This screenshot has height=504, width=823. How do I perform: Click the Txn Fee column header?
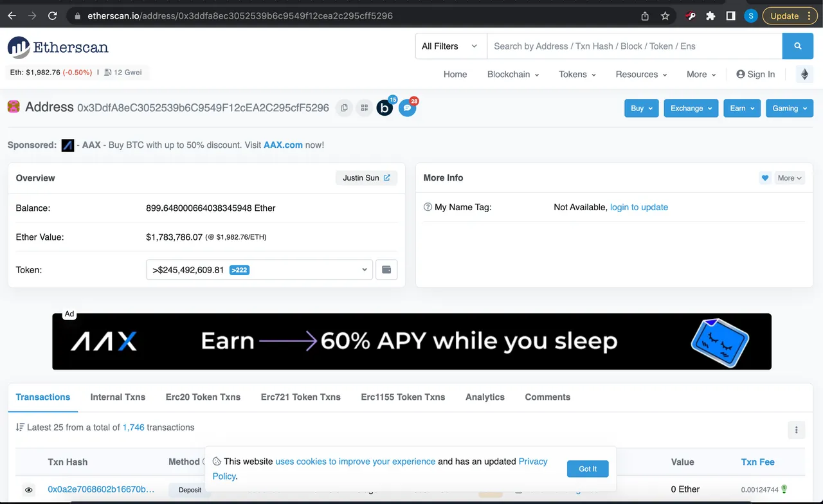[757, 462]
